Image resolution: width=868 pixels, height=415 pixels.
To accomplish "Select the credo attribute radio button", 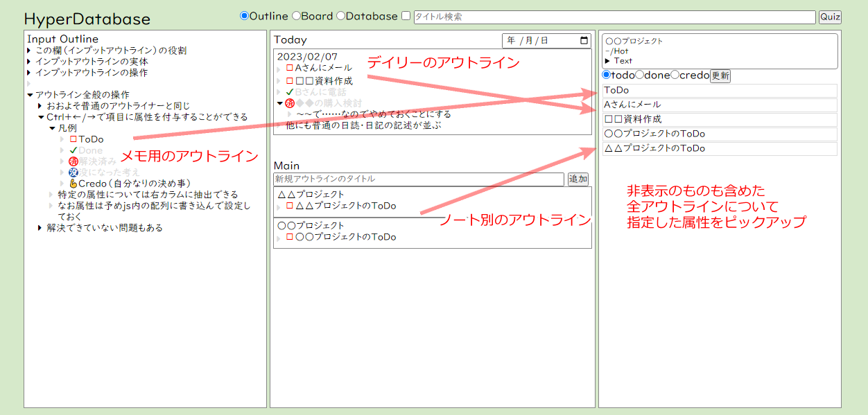I will tap(675, 75).
